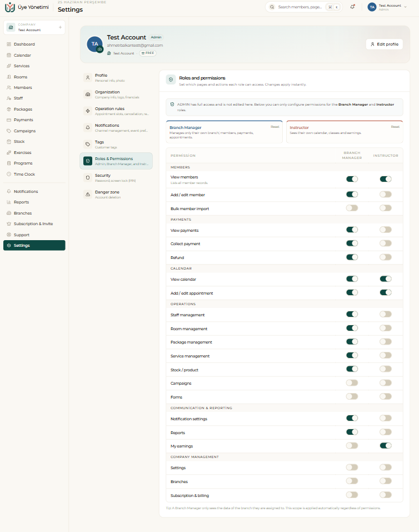Enable Forms for Instructor
Image resolution: width=419 pixels, height=532 pixels.
pos(386,396)
